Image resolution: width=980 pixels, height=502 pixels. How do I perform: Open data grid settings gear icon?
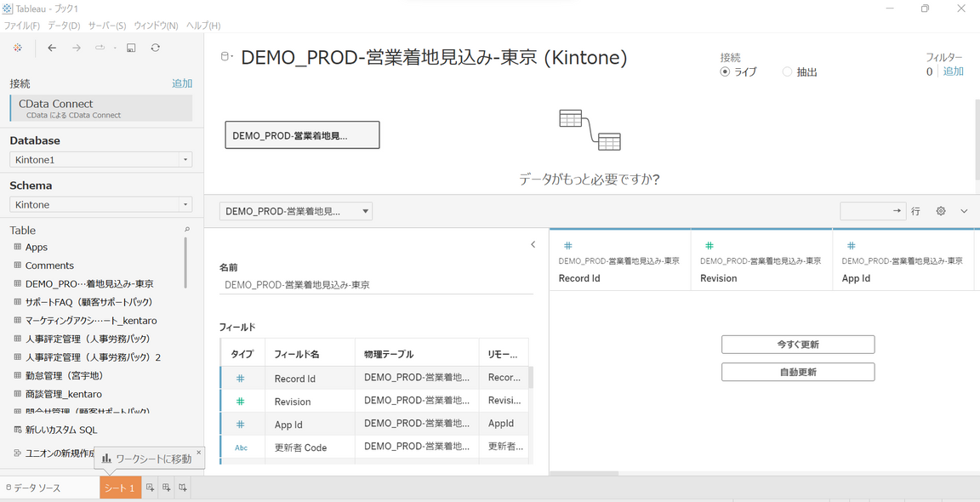941,211
